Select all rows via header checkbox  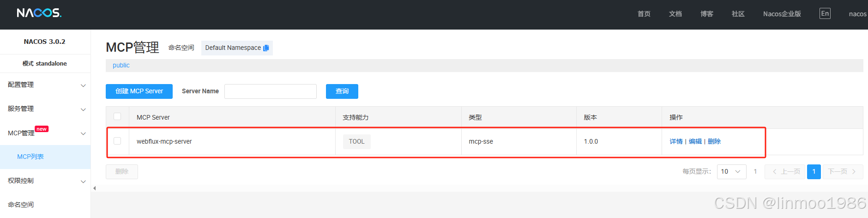click(x=117, y=117)
